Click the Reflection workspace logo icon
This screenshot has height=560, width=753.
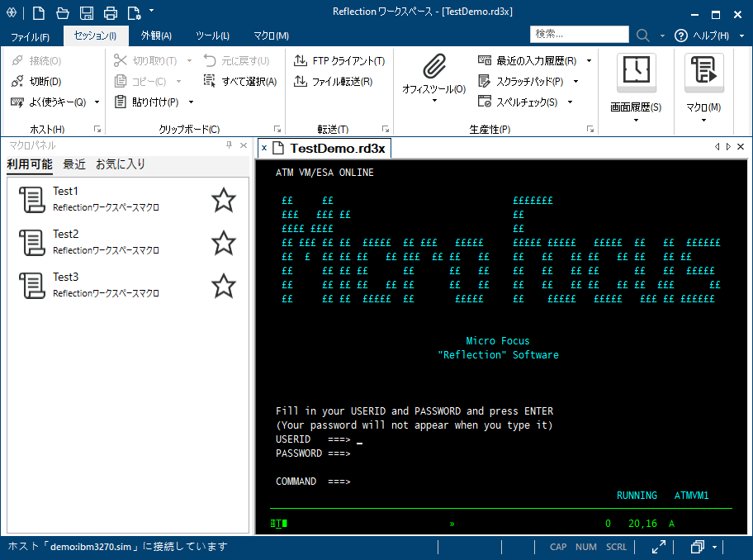pyautogui.click(x=12, y=12)
